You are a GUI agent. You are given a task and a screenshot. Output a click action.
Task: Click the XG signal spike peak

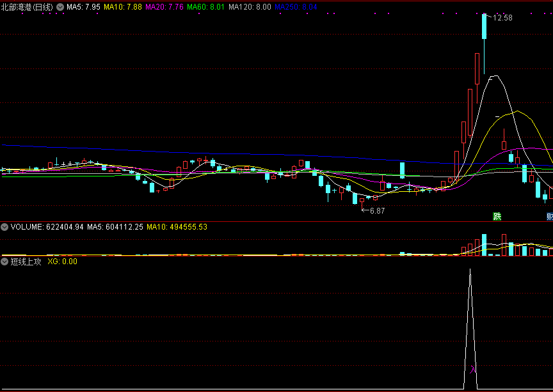pyautogui.click(x=470, y=270)
